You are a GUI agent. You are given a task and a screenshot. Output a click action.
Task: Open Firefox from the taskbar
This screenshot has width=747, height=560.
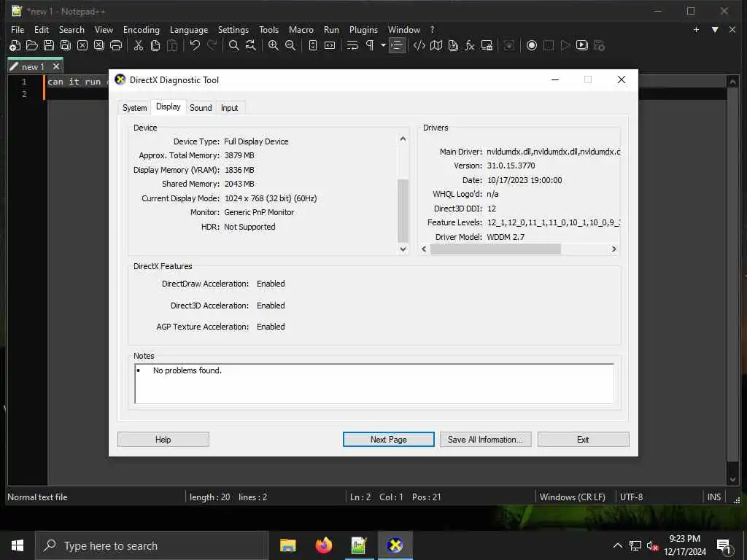[x=323, y=545]
